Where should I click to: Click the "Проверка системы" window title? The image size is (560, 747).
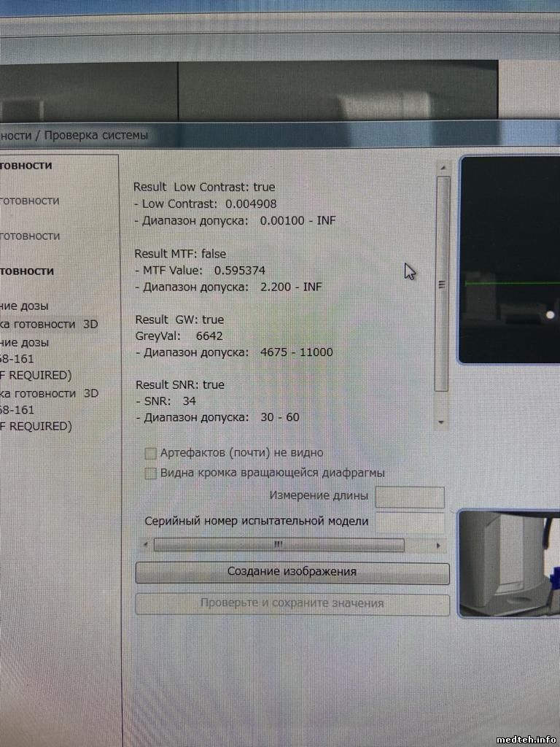96,136
